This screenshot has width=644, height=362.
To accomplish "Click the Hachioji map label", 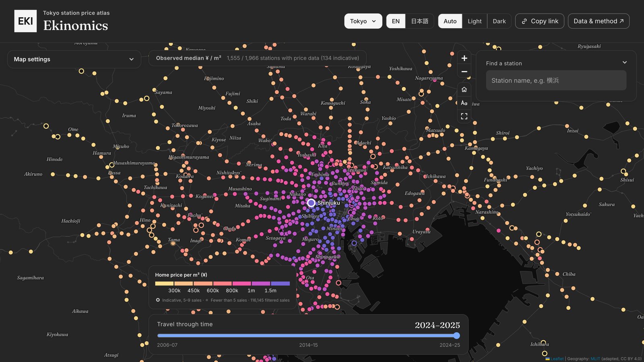I will click(x=71, y=221).
